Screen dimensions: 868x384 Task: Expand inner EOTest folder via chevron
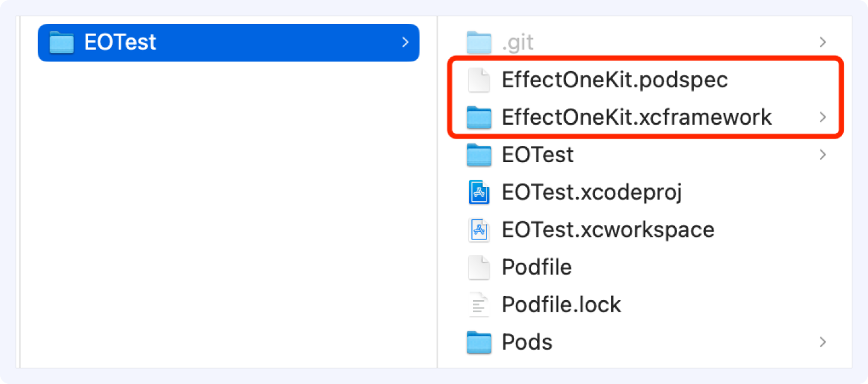click(x=822, y=155)
